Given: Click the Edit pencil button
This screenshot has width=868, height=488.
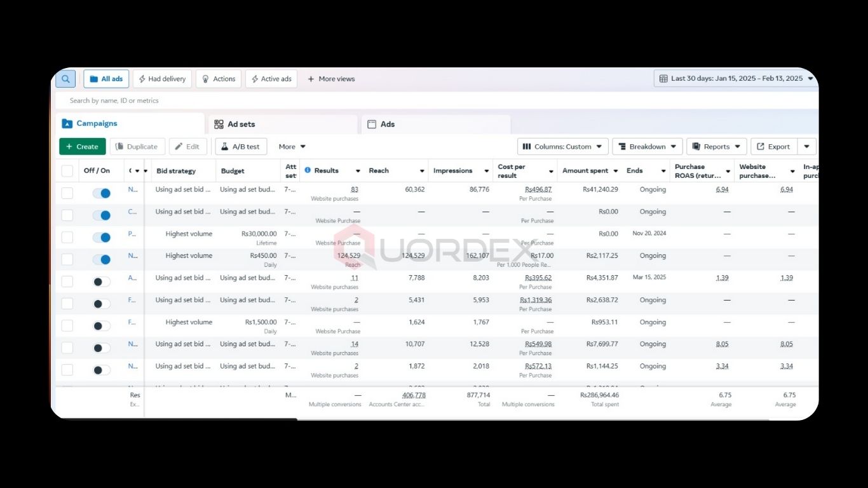Looking at the screenshot, I should pyautogui.click(x=187, y=147).
